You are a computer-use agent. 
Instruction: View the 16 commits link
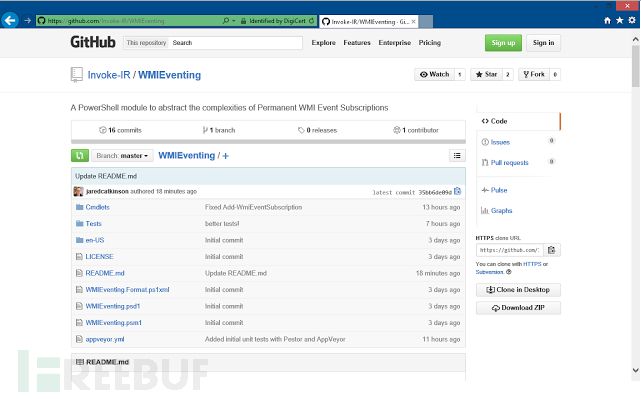tap(120, 130)
